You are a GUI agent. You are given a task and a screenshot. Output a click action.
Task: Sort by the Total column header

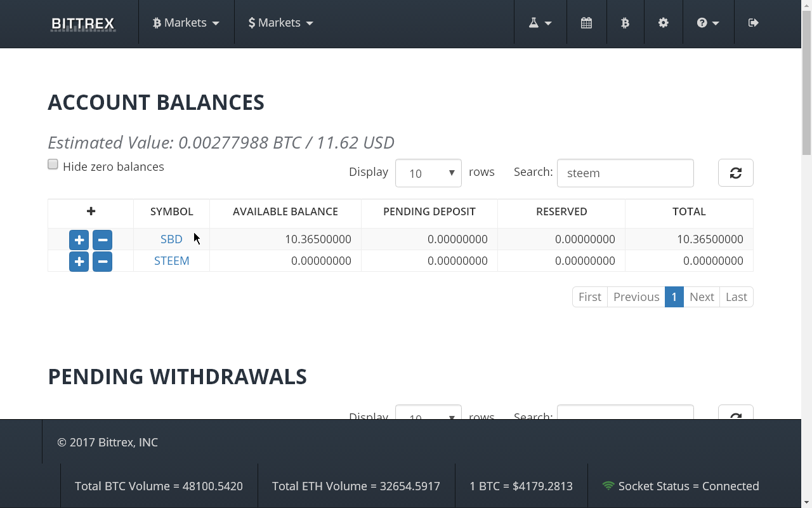coord(689,211)
